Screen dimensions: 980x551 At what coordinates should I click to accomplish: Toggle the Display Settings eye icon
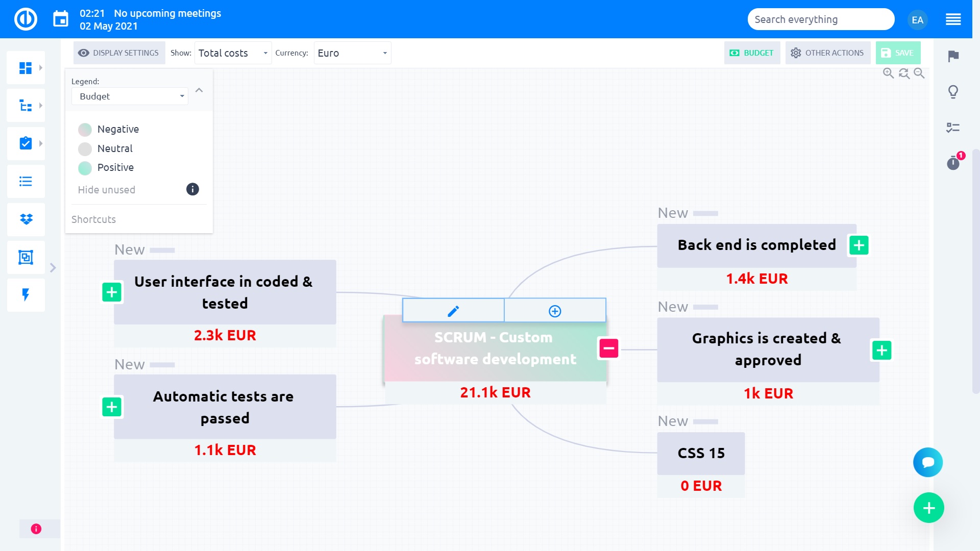pyautogui.click(x=83, y=53)
